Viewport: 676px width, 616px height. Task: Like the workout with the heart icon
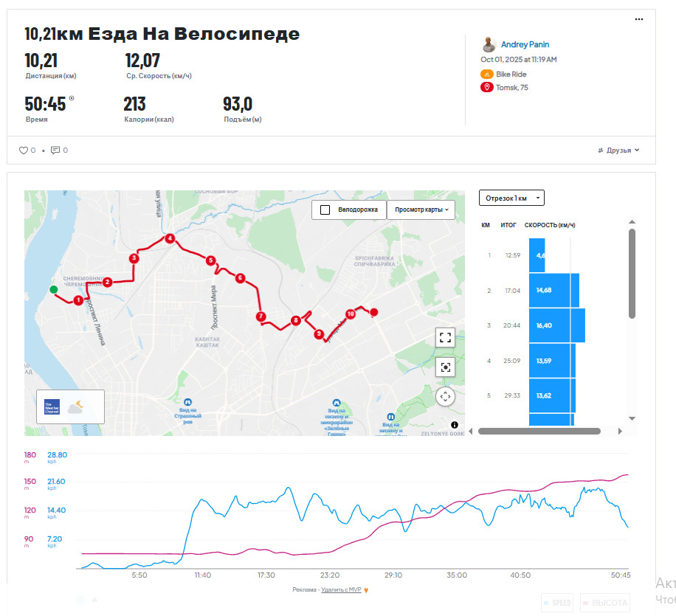point(24,150)
